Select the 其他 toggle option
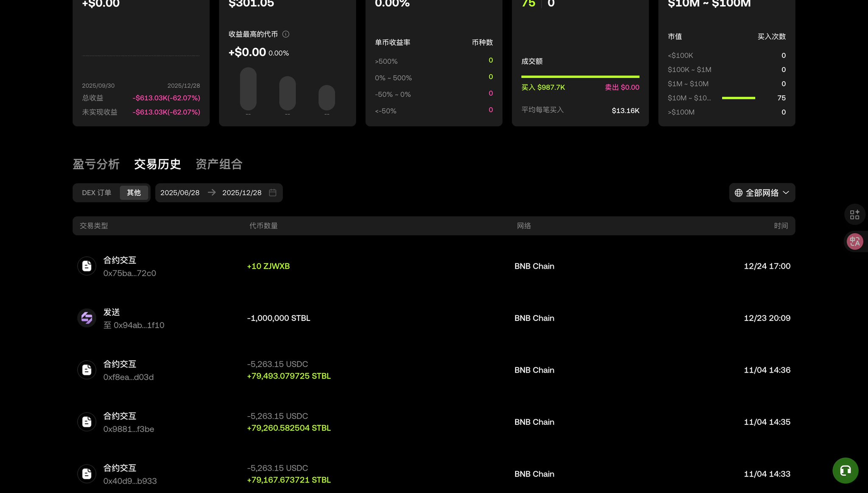This screenshot has width=868, height=493. coord(134,193)
